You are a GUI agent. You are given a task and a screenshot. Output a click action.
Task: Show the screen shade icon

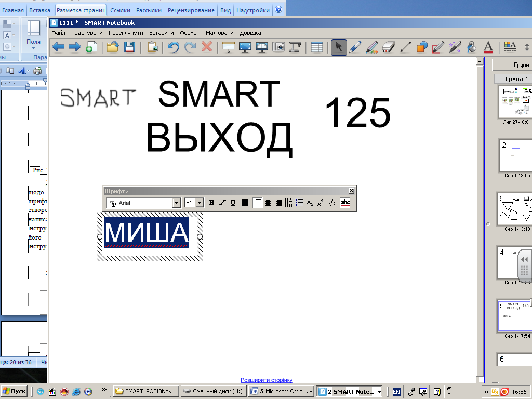click(229, 47)
